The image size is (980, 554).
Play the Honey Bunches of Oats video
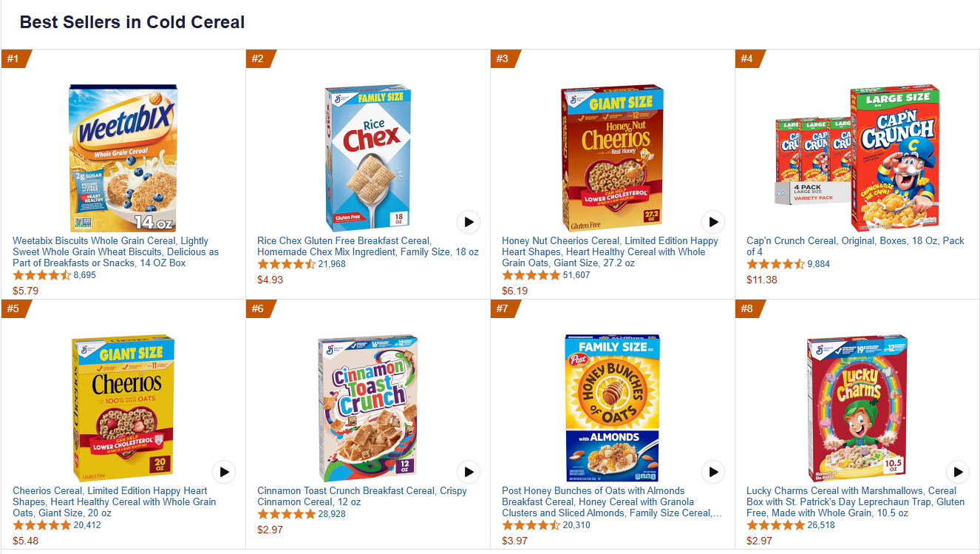pos(713,472)
